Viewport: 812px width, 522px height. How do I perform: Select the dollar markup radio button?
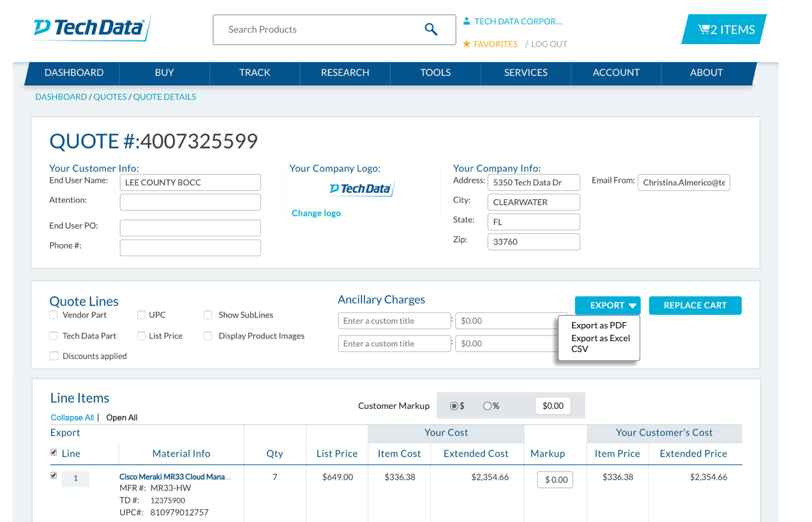(454, 406)
